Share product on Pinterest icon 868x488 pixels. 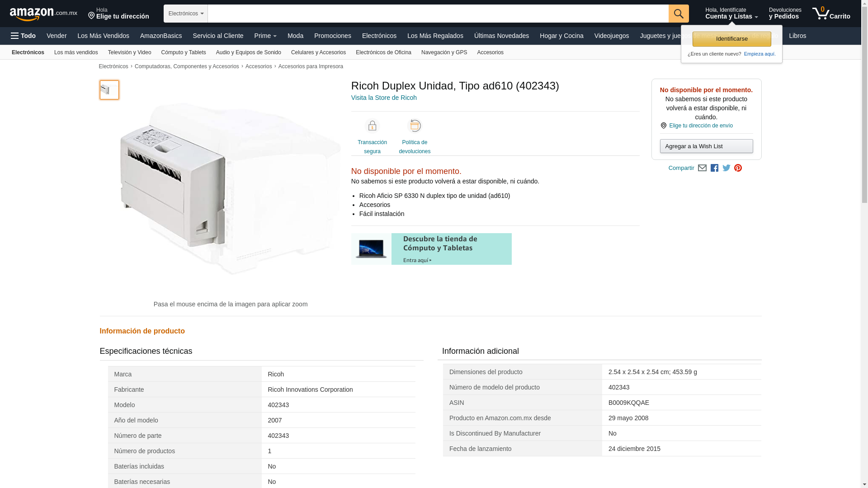coord(738,168)
